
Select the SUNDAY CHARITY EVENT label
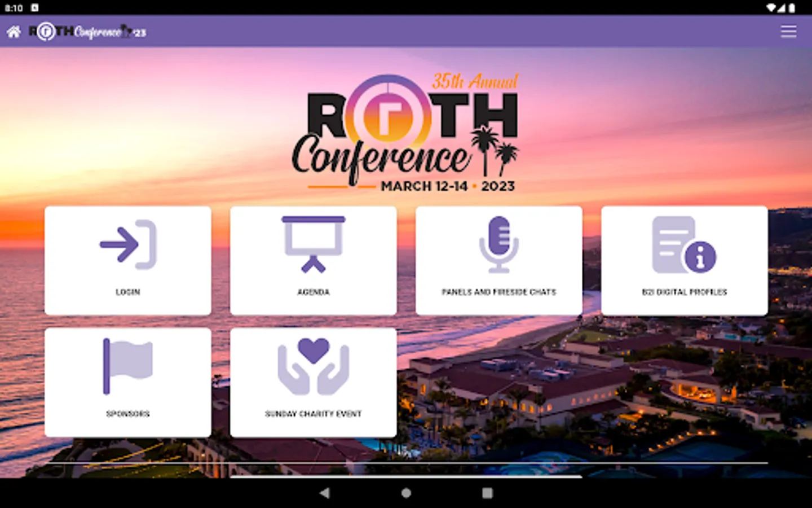click(x=314, y=414)
